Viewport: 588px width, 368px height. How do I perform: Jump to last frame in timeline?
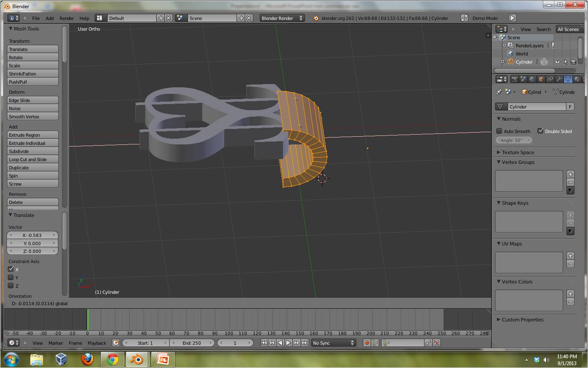[305, 343]
